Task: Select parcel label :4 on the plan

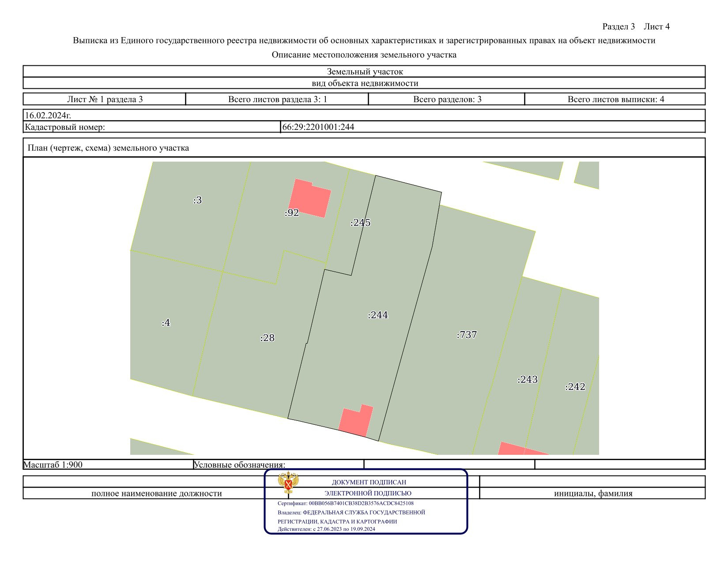Action: pyautogui.click(x=166, y=323)
